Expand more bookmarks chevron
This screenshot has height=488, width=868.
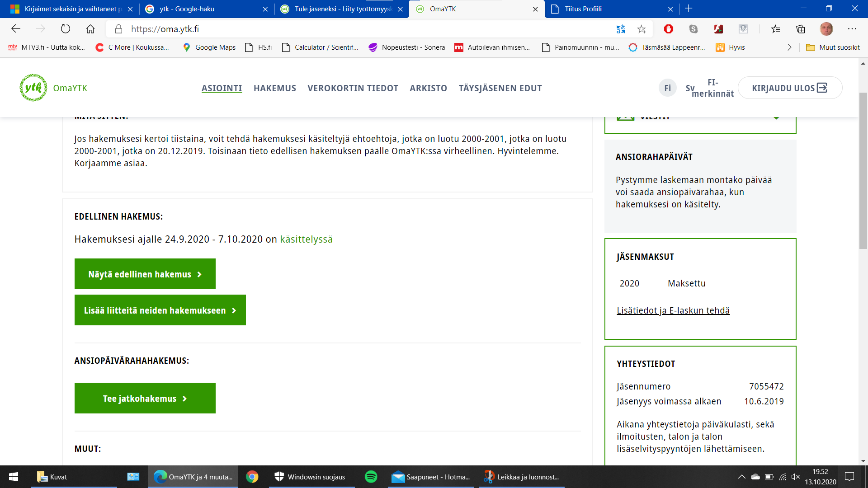789,47
